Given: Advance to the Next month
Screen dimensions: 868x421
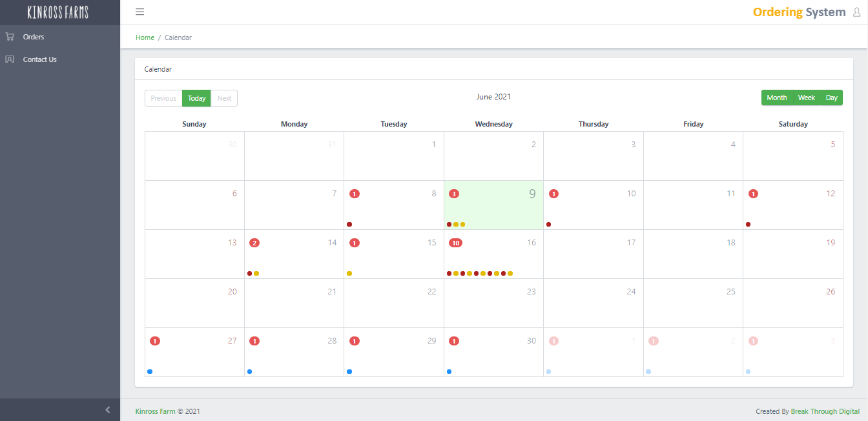Looking at the screenshot, I should [x=224, y=98].
